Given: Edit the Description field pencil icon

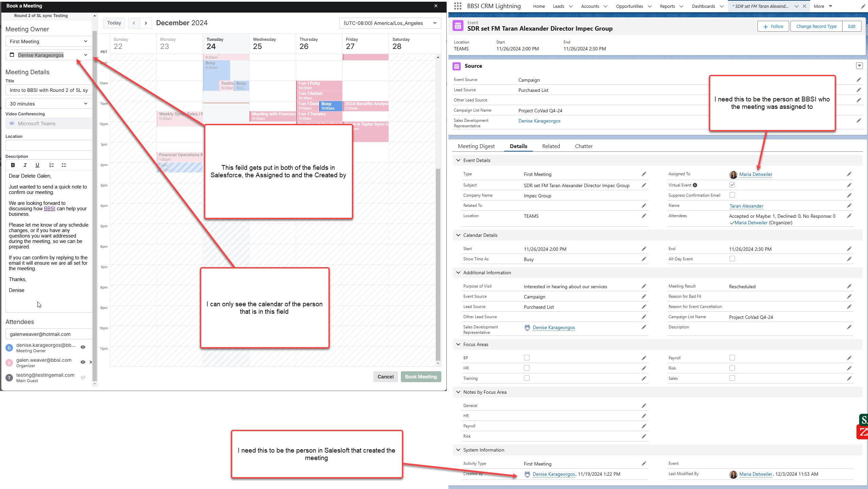Looking at the screenshot, I should click(x=849, y=327).
